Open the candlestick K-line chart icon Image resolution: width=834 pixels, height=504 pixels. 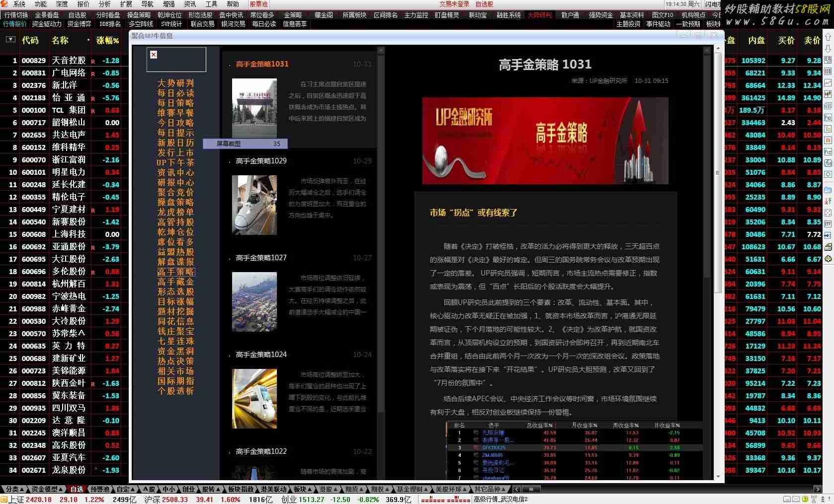click(828, 94)
